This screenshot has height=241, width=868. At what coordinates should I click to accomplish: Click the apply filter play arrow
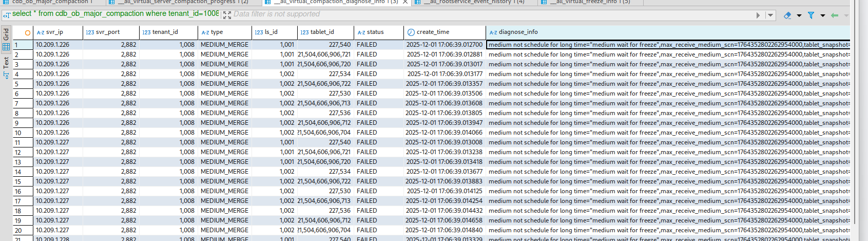758,15
